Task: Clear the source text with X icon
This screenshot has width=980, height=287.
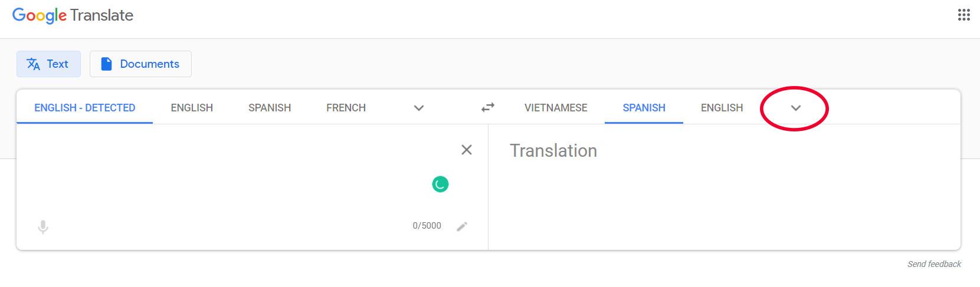Action: click(466, 150)
